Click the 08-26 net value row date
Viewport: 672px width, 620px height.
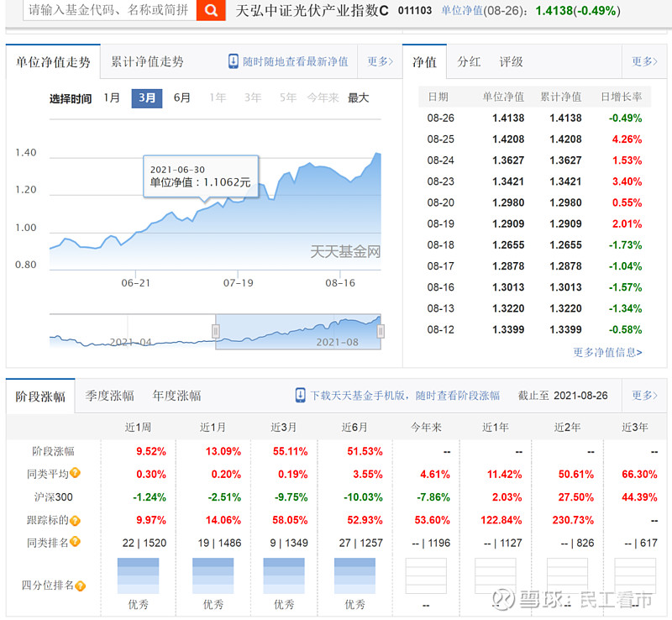(440, 118)
